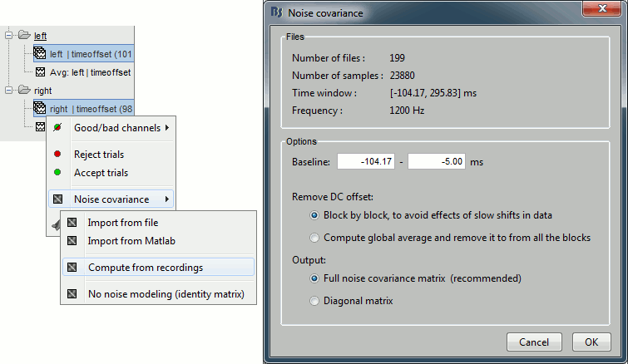Click the baseline start field showing -104.17
This screenshot has width=628, height=364.
365,162
